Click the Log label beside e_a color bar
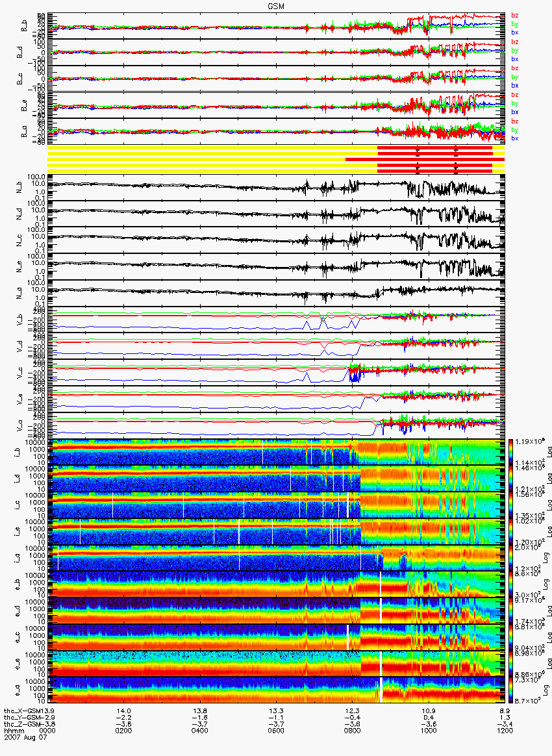 tap(546, 690)
